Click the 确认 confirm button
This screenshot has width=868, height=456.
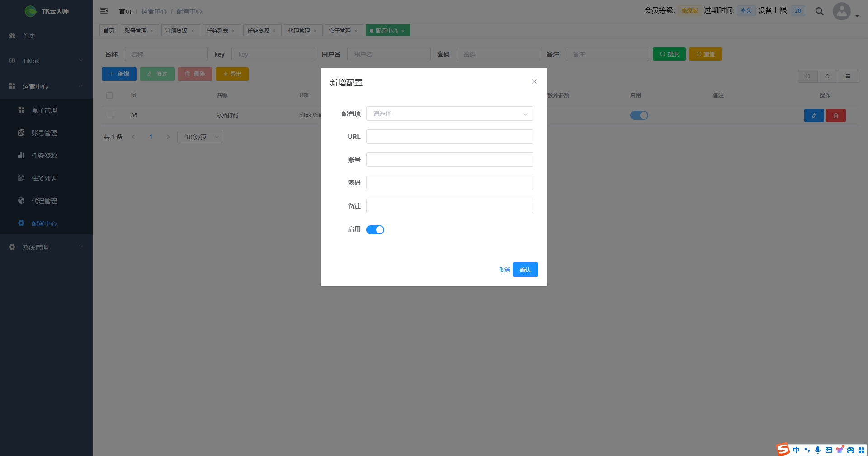coord(525,269)
